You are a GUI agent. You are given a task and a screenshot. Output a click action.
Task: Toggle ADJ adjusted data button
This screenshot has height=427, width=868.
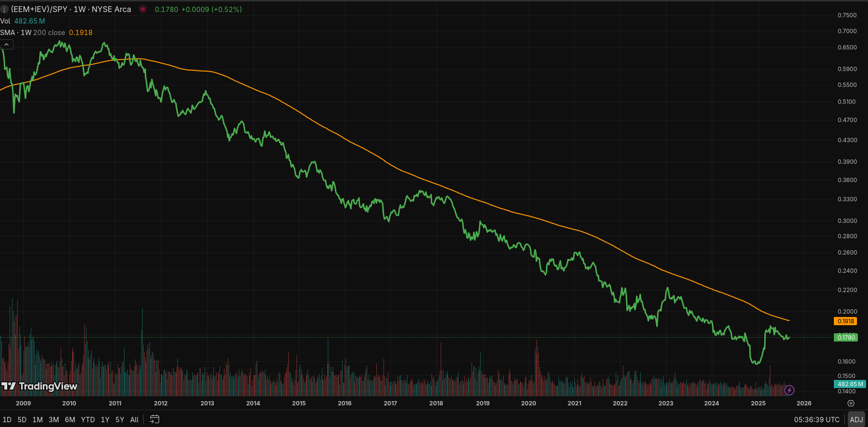856,419
